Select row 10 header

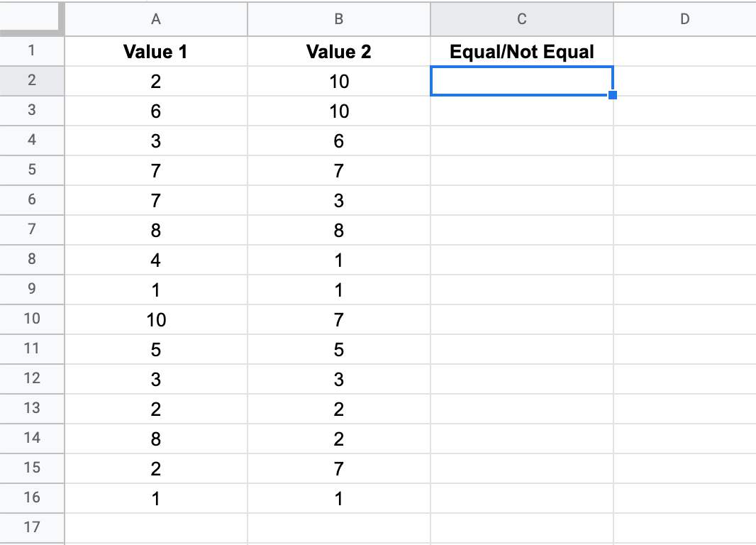[x=32, y=319]
